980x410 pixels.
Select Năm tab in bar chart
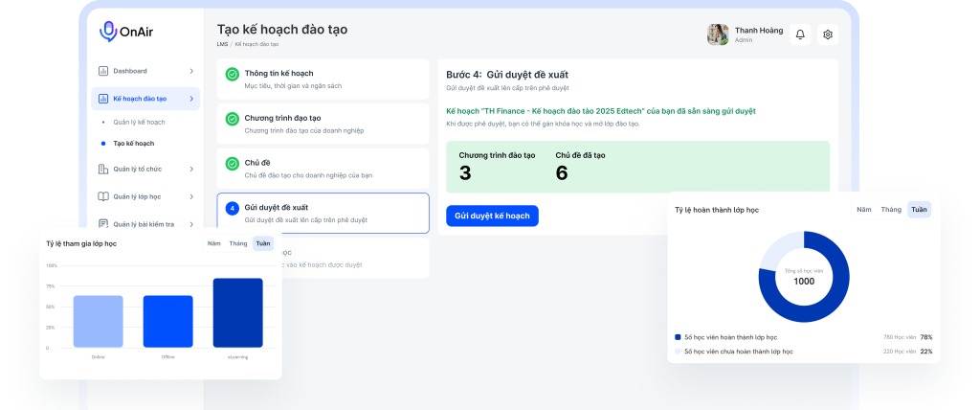tap(213, 243)
